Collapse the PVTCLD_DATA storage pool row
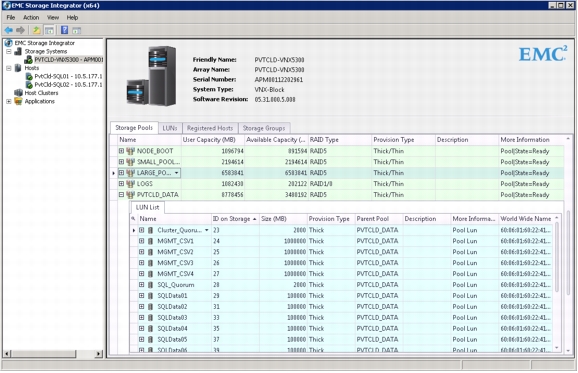The image size is (578, 373). 121,195
